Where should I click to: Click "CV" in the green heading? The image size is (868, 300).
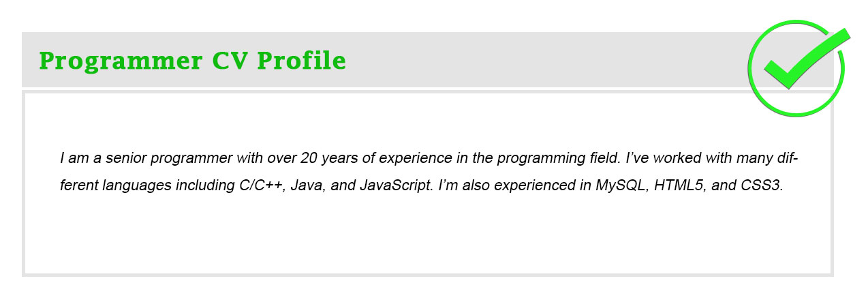229,61
